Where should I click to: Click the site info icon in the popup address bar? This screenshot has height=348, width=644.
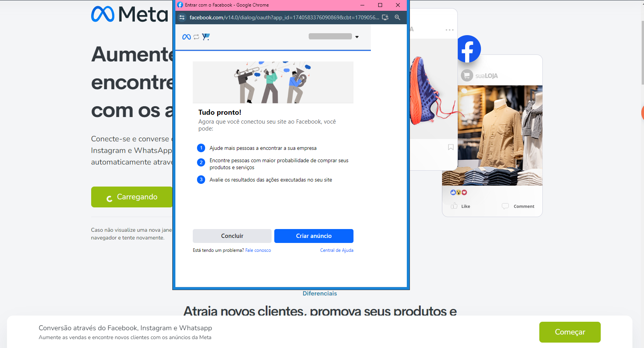point(182,17)
